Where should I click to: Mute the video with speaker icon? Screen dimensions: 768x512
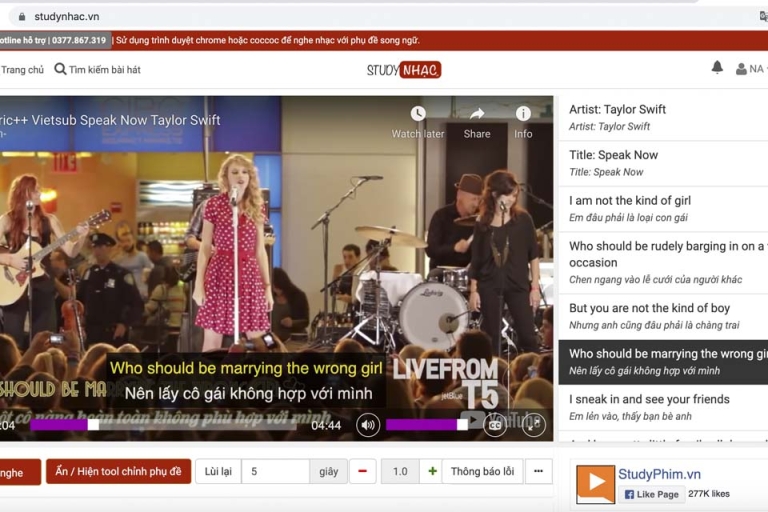368,425
